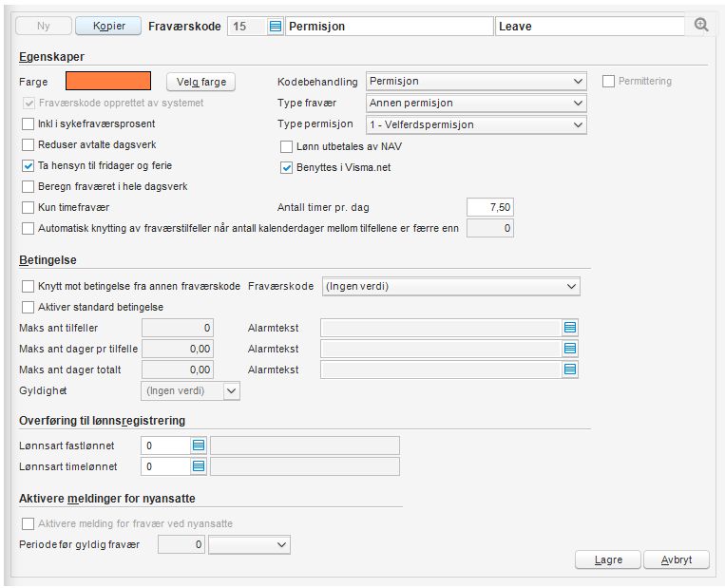Check Lønn utbetales av NAV
This screenshot has height=588, width=725.
(286, 147)
